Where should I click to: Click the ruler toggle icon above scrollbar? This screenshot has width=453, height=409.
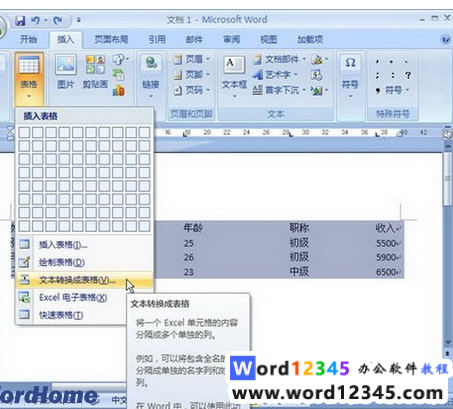coord(447,134)
